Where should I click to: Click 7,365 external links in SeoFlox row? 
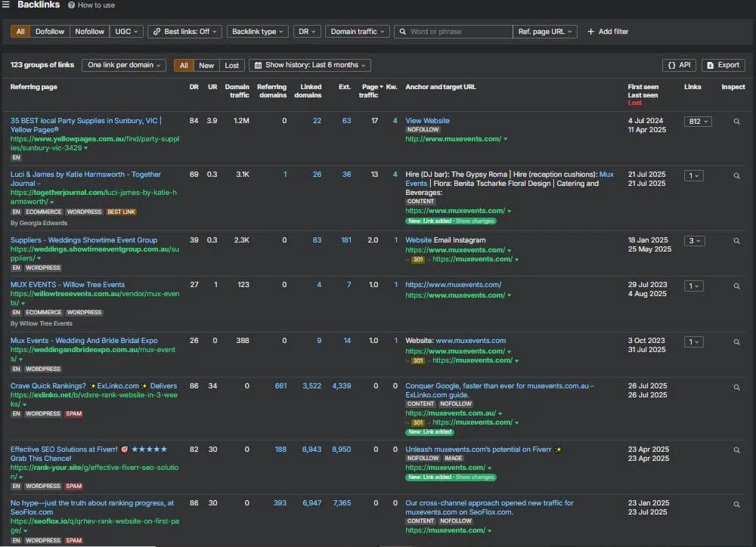(x=342, y=502)
